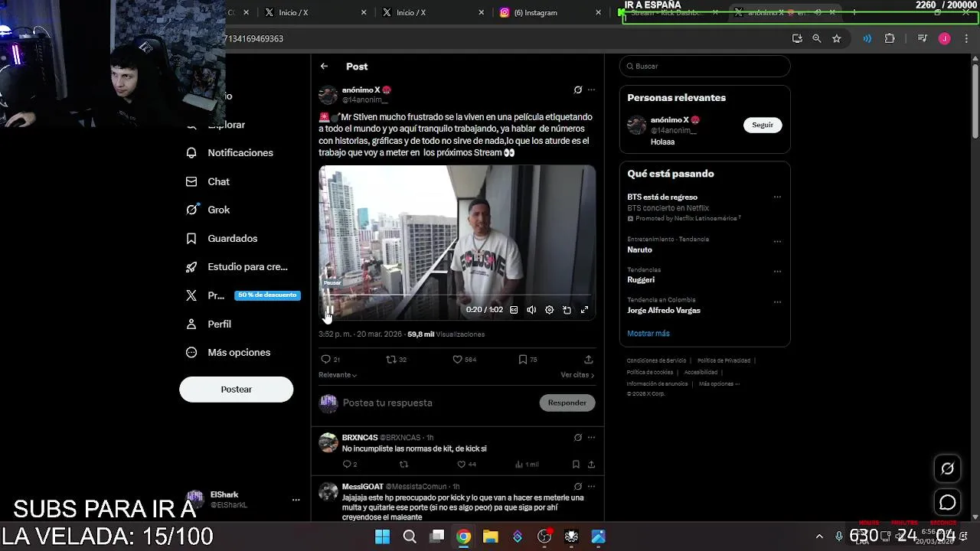Repost the BRXNC4S reply

pos(404,465)
